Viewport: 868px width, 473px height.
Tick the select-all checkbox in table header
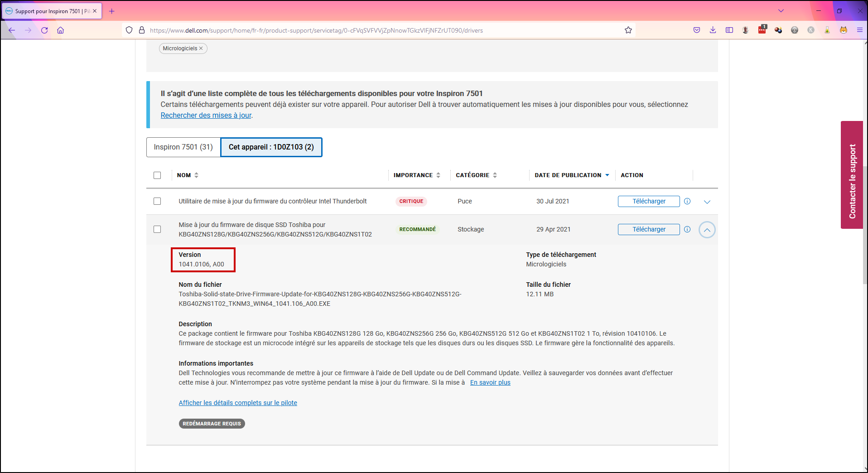point(157,175)
